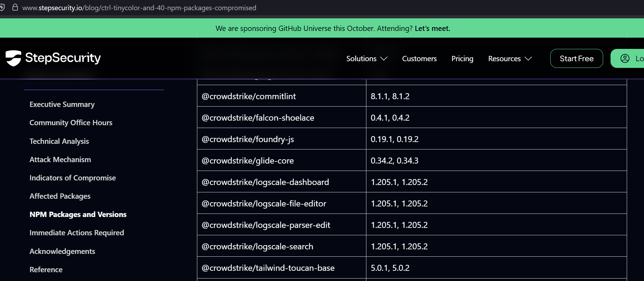This screenshot has height=281, width=644.
Task: Click the versions 0.19.1, 0.19.2 cell
Action: click(x=496, y=139)
